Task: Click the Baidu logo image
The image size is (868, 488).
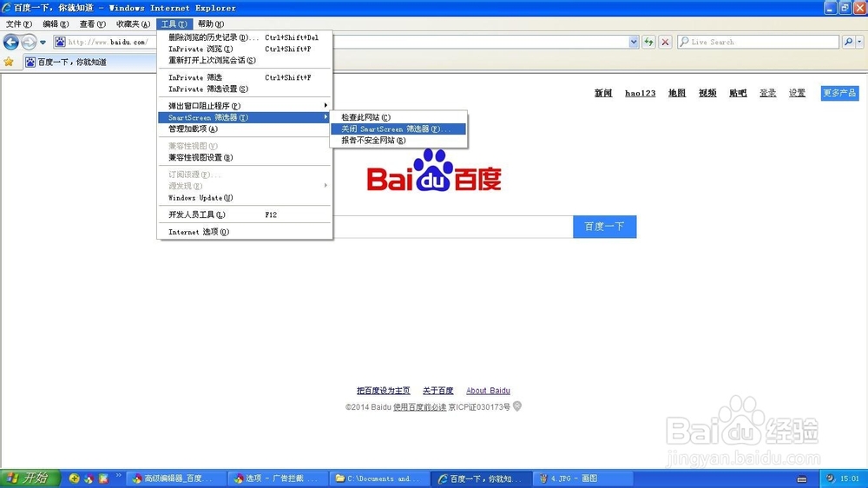Action: [x=434, y=170]
